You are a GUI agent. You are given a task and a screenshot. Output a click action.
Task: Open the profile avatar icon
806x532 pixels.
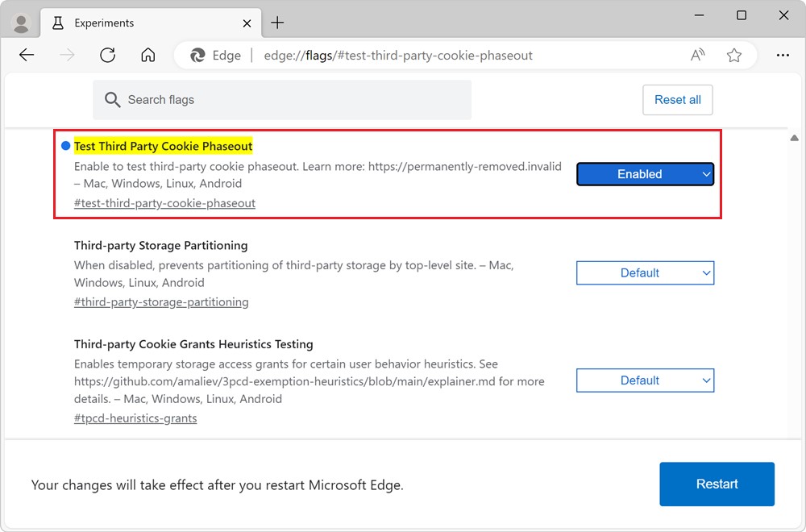click(22, 23)
